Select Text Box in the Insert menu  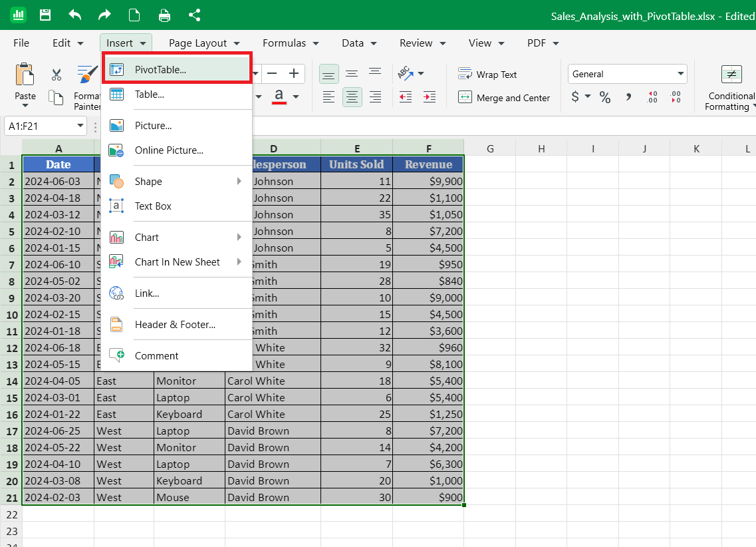pyautogui.click(x=176, y=206)
